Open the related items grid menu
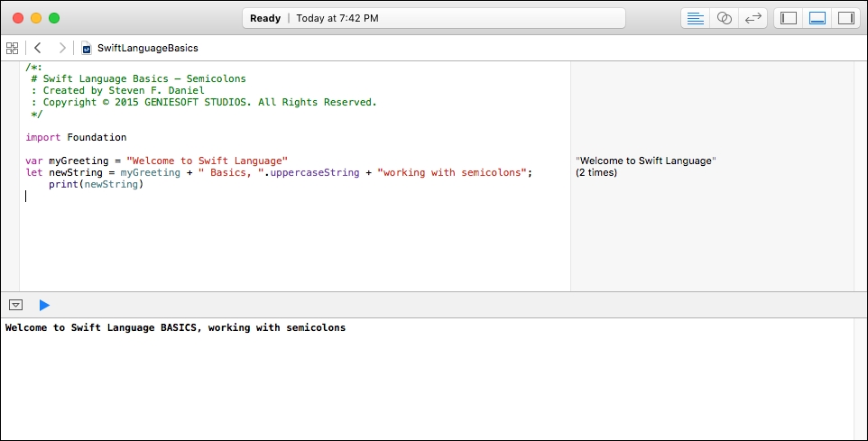 coord(12,48)
